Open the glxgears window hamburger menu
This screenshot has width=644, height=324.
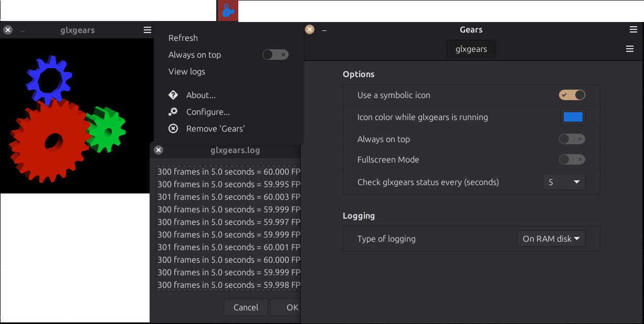[x=147, y=30]
